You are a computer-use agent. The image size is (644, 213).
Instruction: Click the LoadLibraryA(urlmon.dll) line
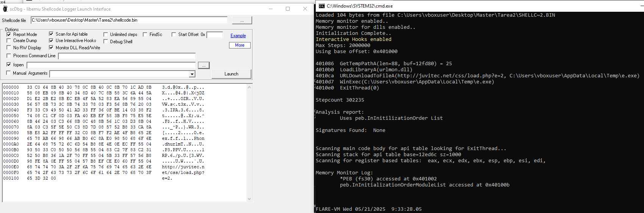coord(364,70)
